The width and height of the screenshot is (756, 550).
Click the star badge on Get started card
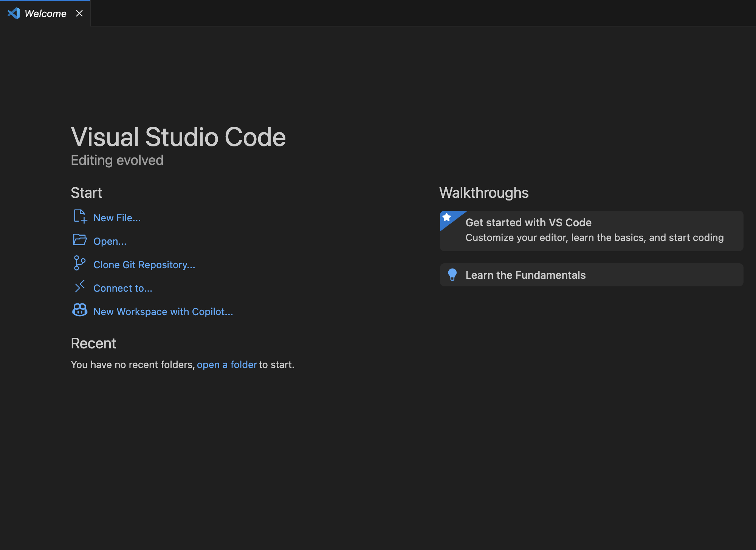(x=447, y=217)
